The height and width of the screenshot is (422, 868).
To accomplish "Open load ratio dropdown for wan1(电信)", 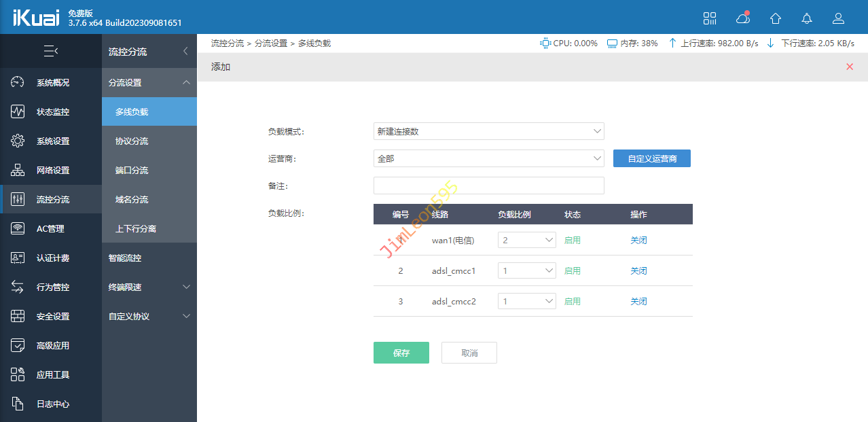I will point(526,240).
